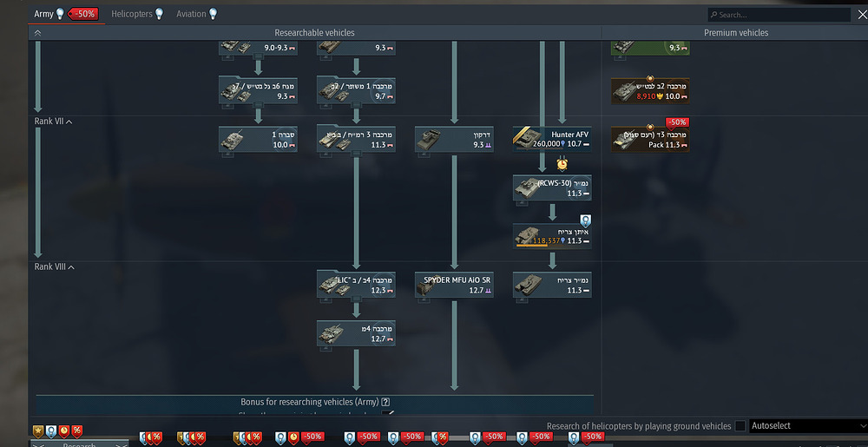This screenshot has height=447, width=868.
Task: Click the red percent icon at bottom left
Action: coord(77,430)
